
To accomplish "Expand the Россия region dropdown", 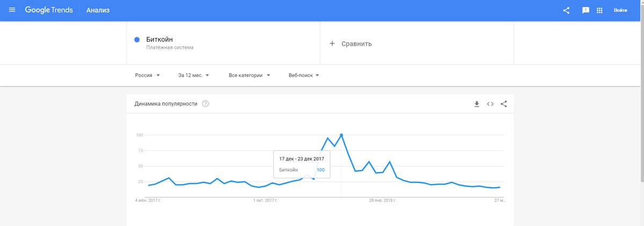I will pyautogui.click(x=148, y=76).
